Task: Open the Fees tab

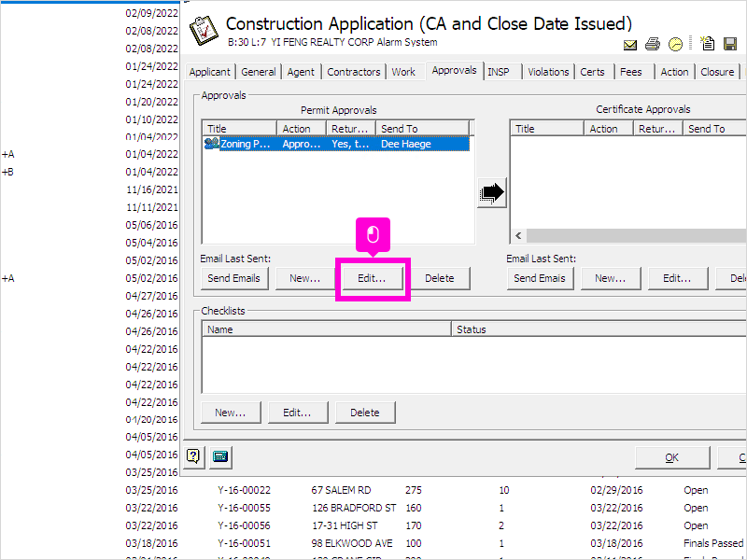Action: pos(631,72)
